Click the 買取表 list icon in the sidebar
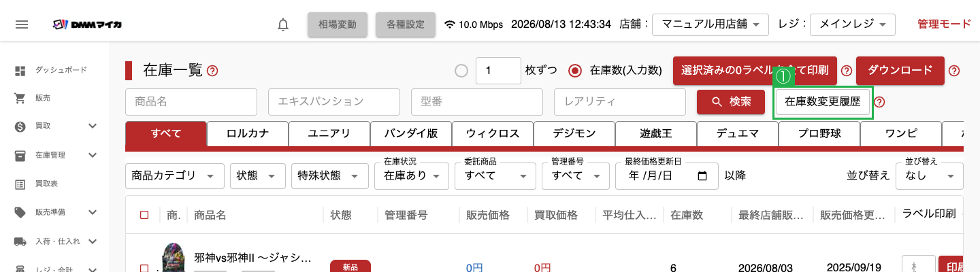 pos(20,184)
